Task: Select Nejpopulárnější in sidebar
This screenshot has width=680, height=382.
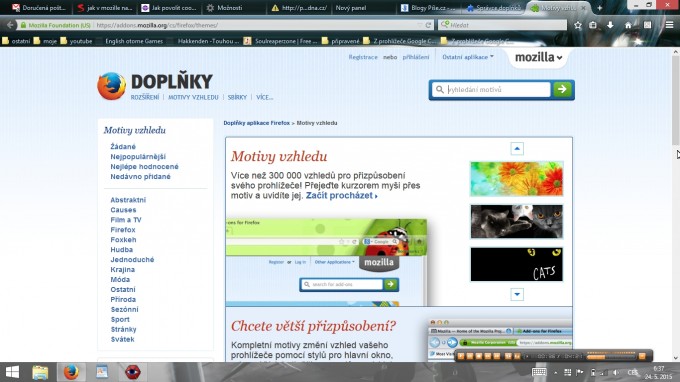Action: (138, 157)
